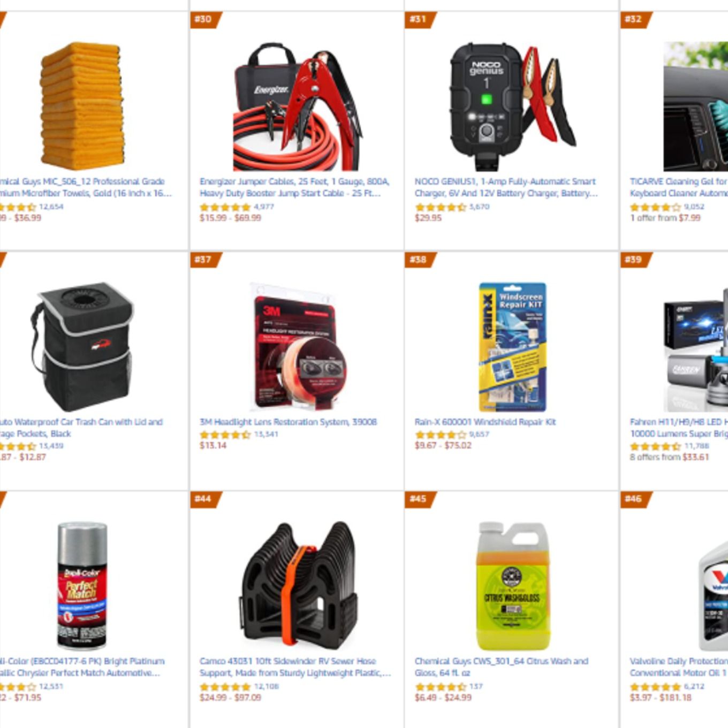Click star rating of Camco sewer hose support
This screenshot has height=728, width=728.
225,687
